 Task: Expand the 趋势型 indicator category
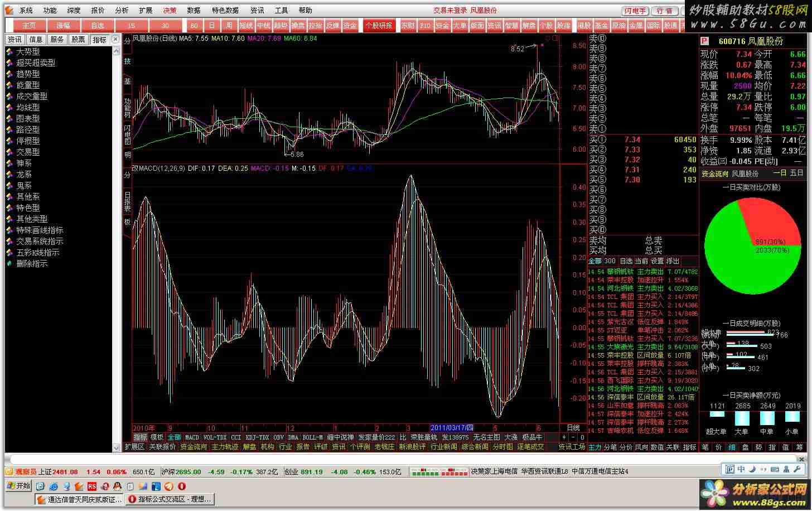(28, 74)
